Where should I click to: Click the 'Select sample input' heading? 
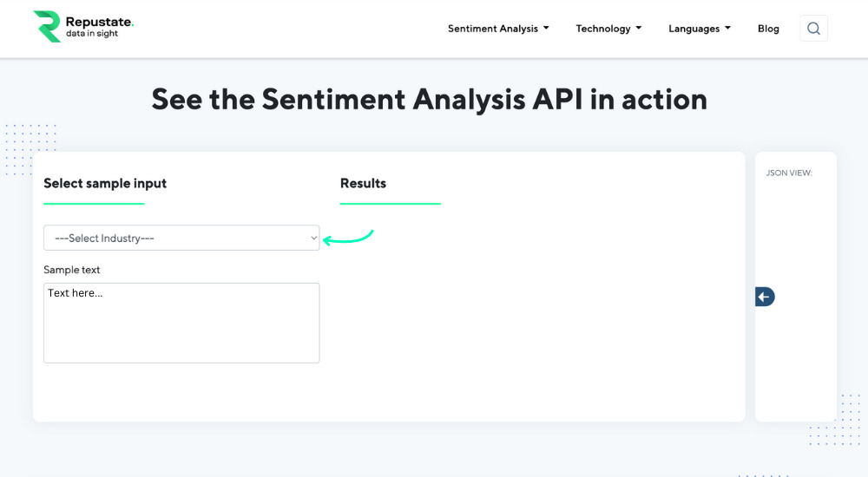tap(105, 183)
